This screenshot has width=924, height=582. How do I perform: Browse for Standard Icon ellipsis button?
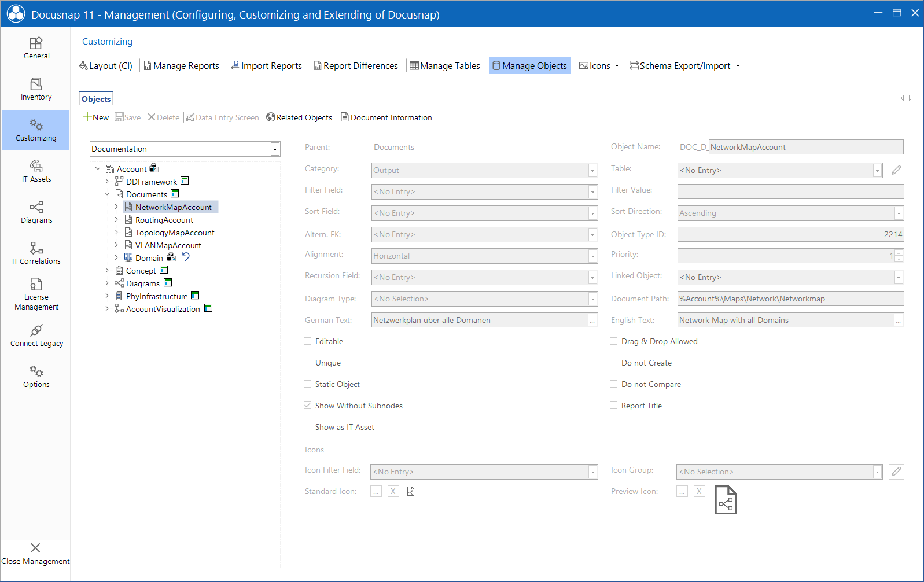coord(376,491)
